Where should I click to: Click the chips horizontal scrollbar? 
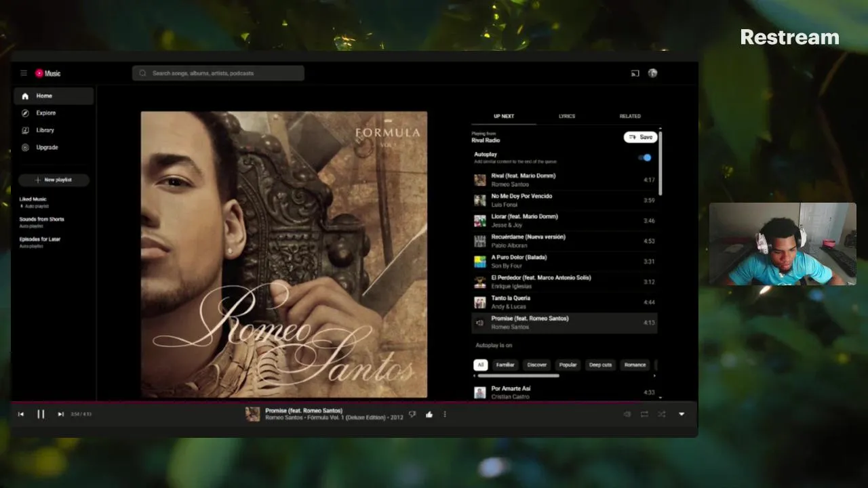point(519,375)
